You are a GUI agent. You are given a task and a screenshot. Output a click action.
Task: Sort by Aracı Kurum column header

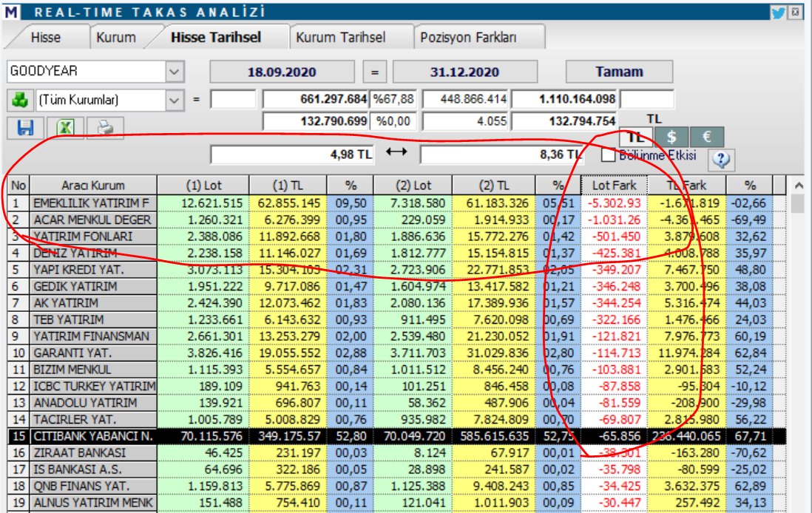tap(93, 186)
